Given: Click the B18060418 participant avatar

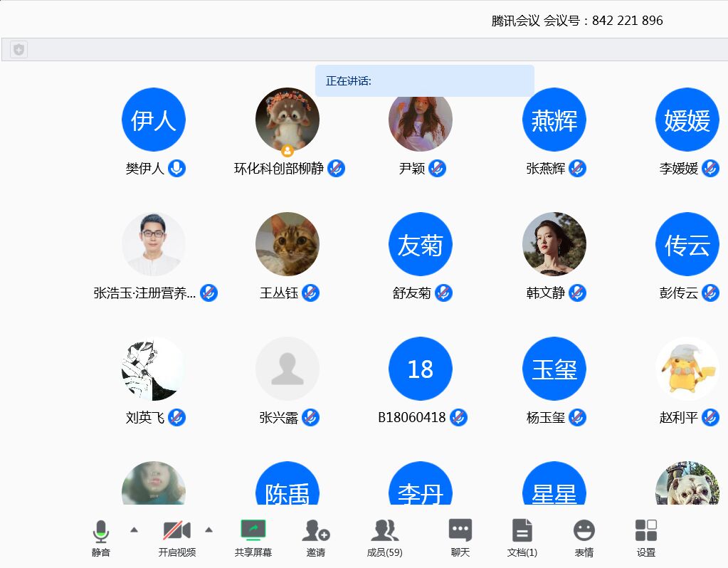Looking at the screenshot, I should 420,369.
